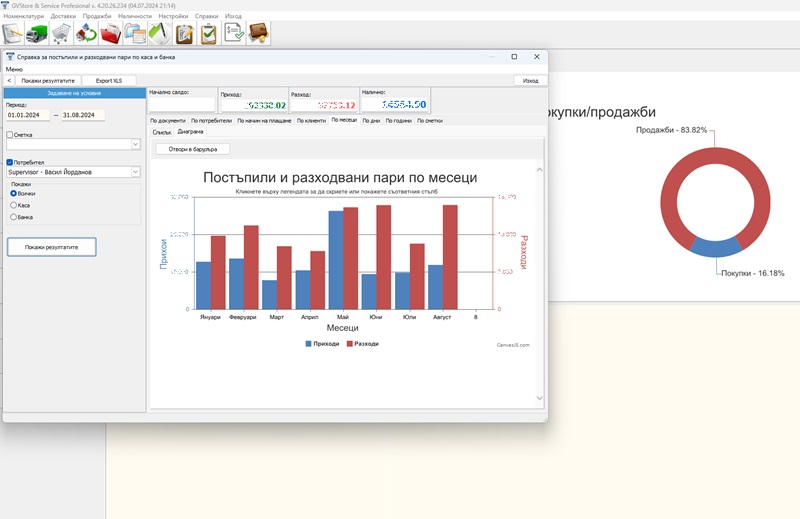
Task: Click the chart scroll down arrow
Action: [x=539, y=398]
